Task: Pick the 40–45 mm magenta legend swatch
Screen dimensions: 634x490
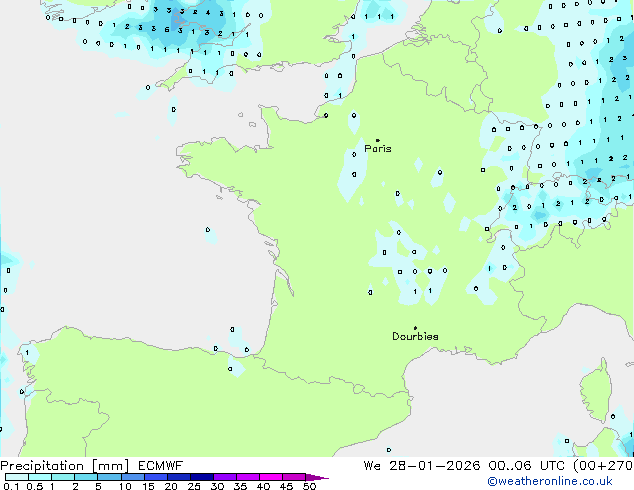Action: tap(271, 477)
